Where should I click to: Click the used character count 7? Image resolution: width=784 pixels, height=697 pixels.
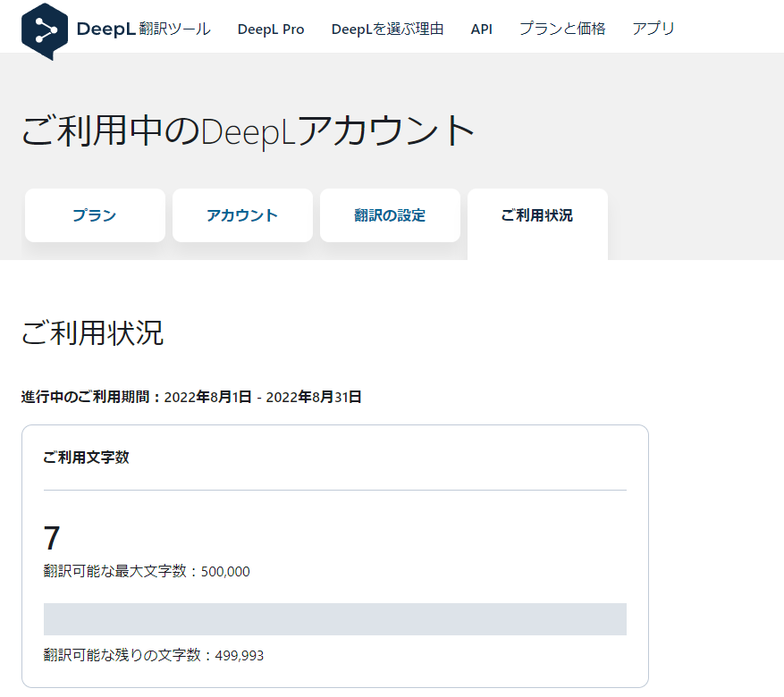point(52,538)
